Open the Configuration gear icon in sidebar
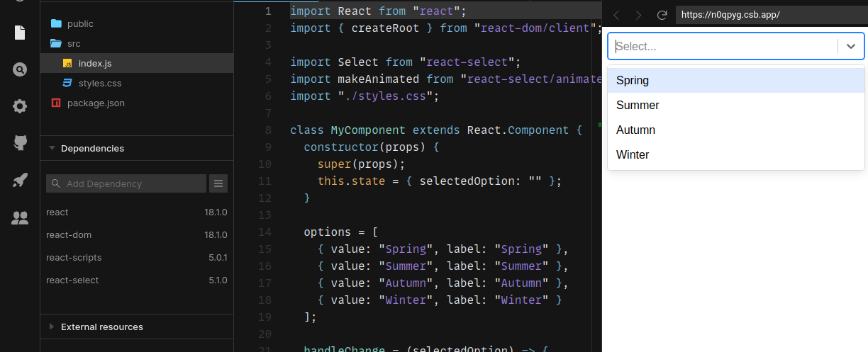868x352 pixels. [20, 106]
